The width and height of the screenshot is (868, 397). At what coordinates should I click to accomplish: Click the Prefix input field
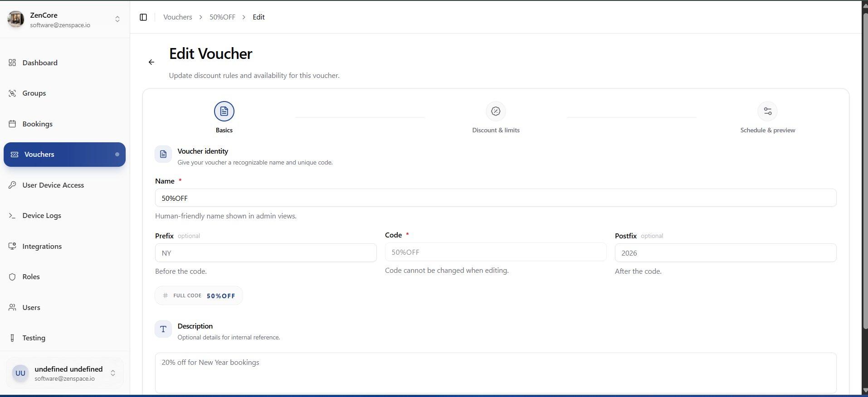click(x=266, y=253)
